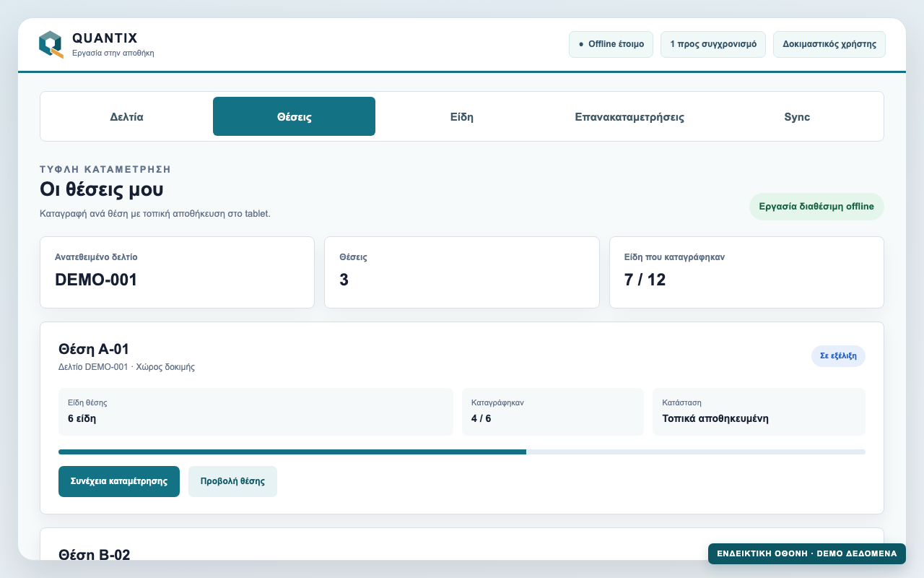Click the text Δελτίο DEMO-001 · Χώρος δοκιμής
Viewport: 924px width, 578px height.
[126, 367]
